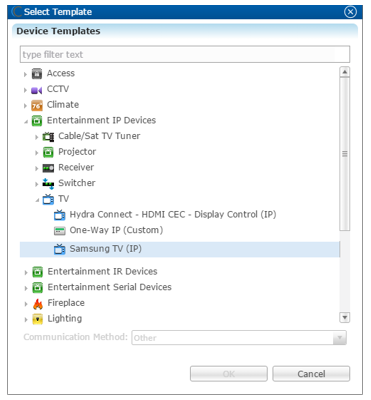Expand the Entertainment IR Devices node
The width and height of the screenshot is (371, 400).
pos(26,273)
